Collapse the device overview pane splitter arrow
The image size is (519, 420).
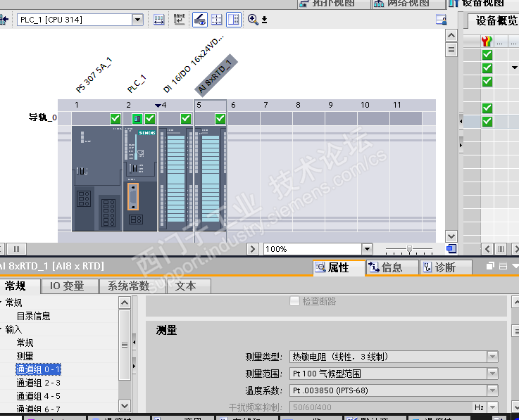[x=461, y=122]
